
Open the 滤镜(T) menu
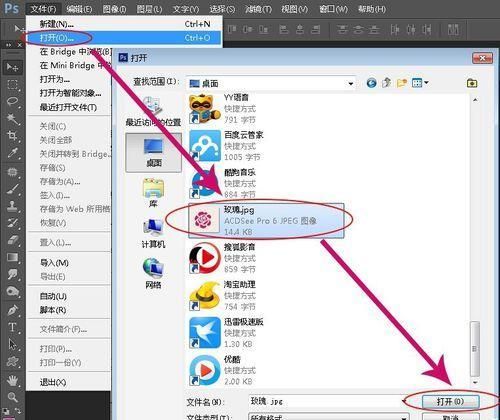click(258, 9)
